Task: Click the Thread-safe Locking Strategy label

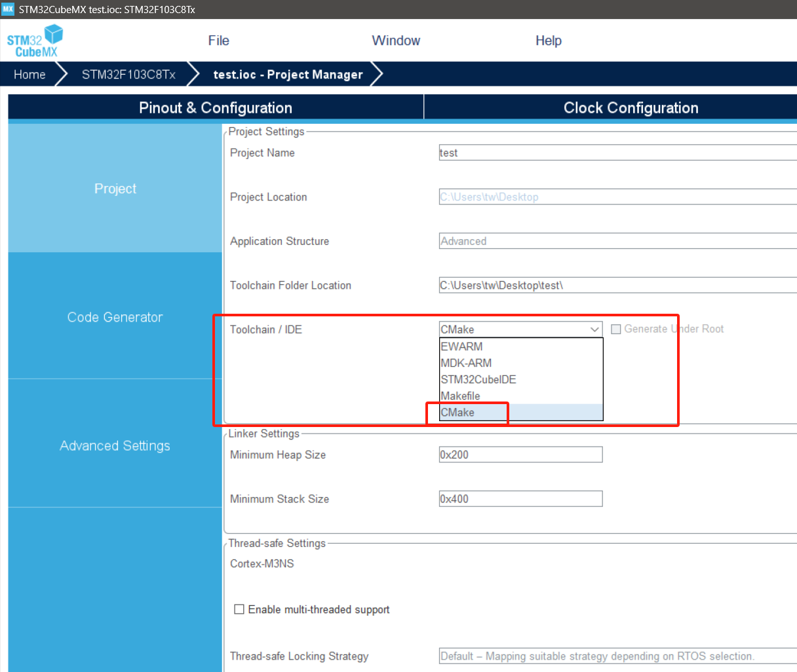Action: (300, 656)
